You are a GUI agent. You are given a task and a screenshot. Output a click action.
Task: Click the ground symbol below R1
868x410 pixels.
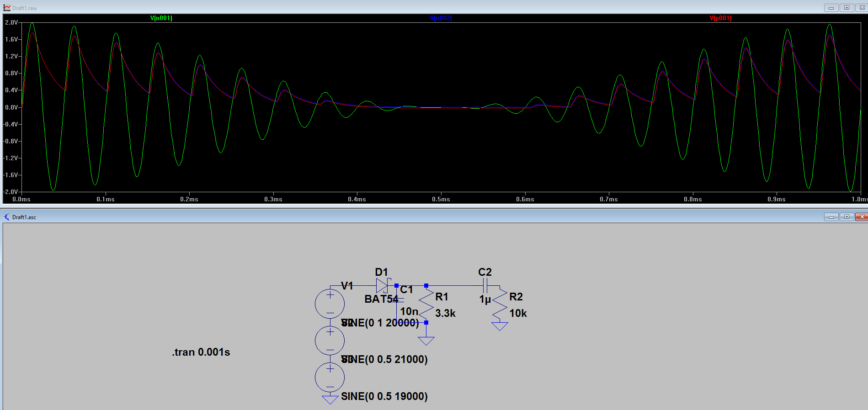[x=426, y=341]
